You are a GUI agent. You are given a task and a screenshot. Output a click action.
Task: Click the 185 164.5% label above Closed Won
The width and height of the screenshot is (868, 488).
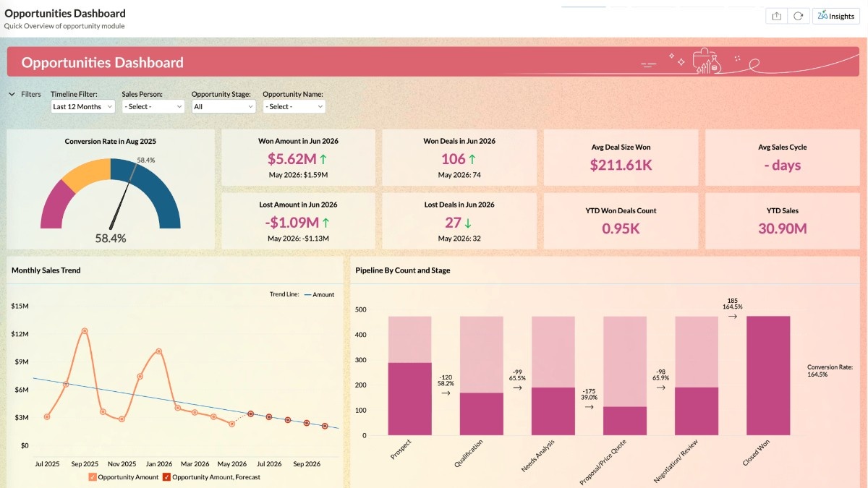point(732,303)
